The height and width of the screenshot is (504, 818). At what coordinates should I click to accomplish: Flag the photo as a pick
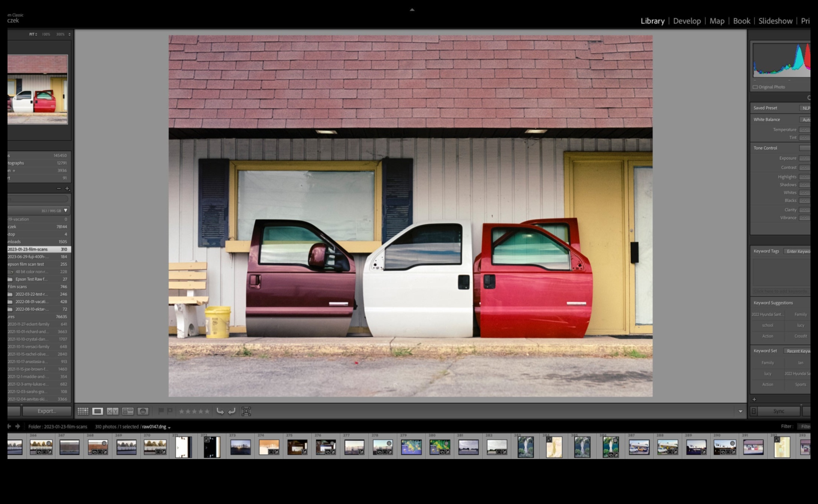point(161,411)
